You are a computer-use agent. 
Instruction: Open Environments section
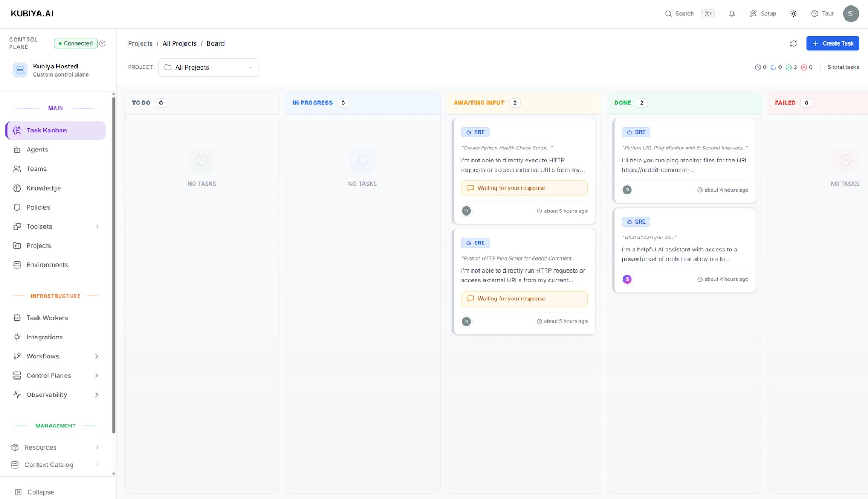coord(56,265)
